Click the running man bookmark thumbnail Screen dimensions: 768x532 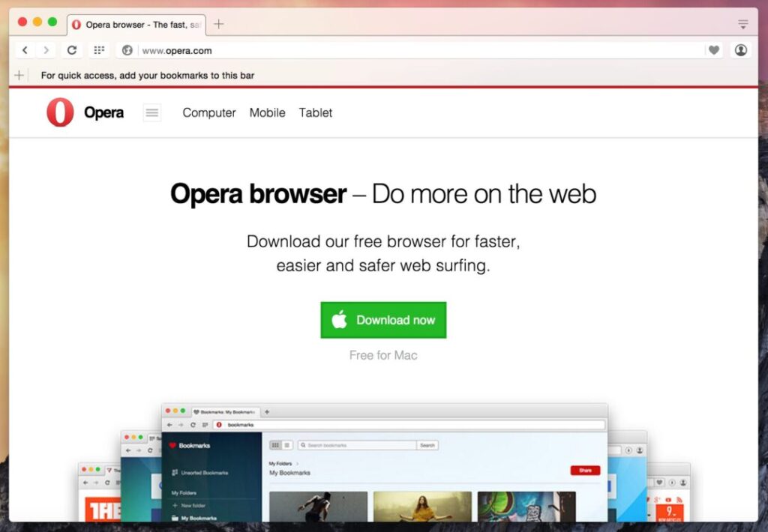click(318, 507)
